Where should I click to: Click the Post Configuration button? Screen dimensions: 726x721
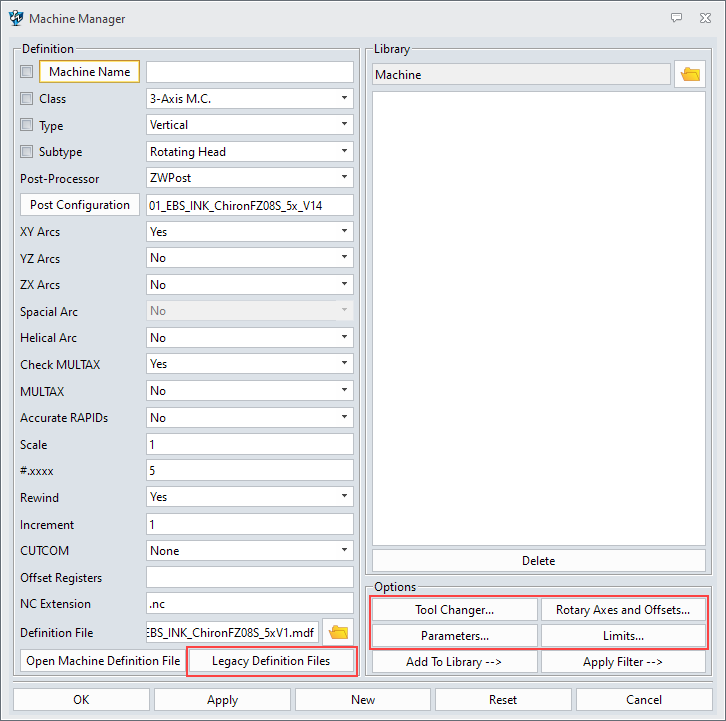coord(80,205)
